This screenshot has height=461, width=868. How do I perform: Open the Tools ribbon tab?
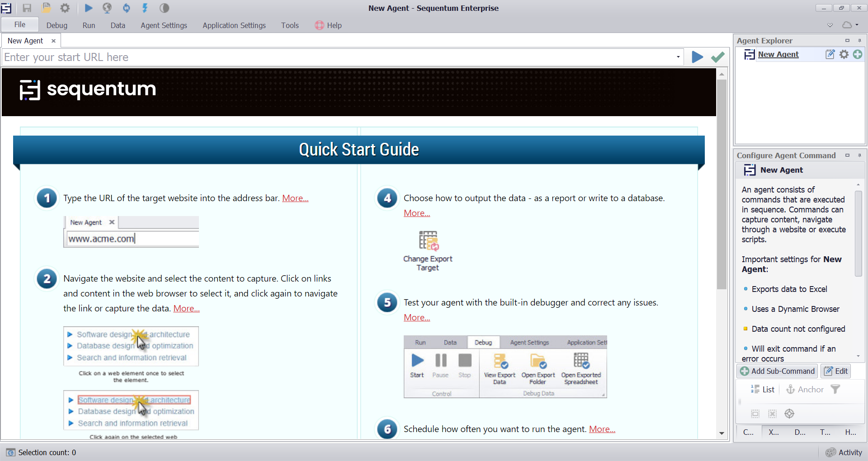pyautogui.click(x=290, y=25)
